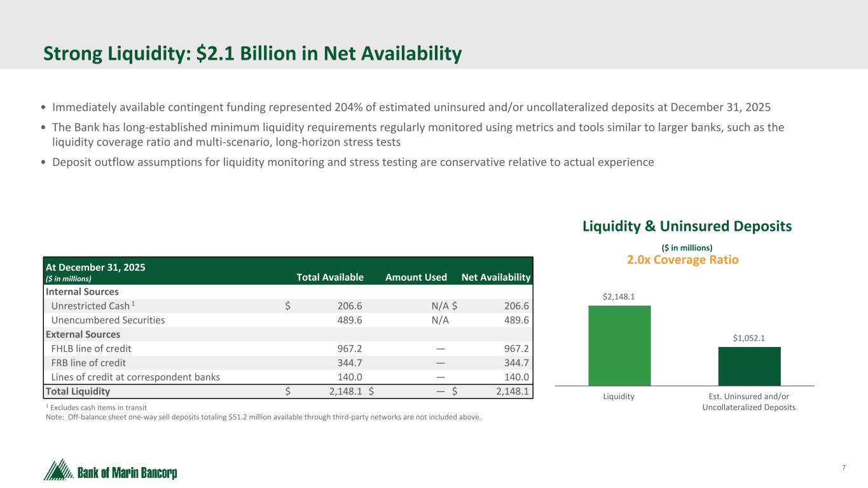Click the 2.0x Coverage Ratio label

point(683,260)
